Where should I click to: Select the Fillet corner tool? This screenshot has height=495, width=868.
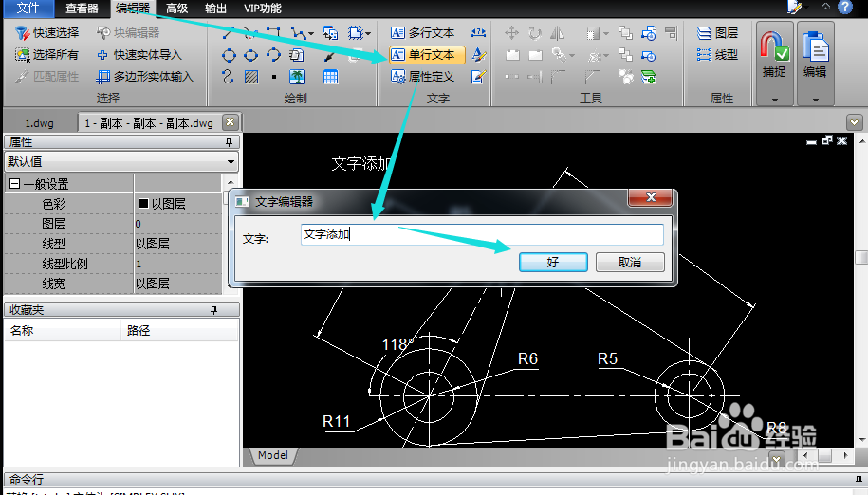558,77
